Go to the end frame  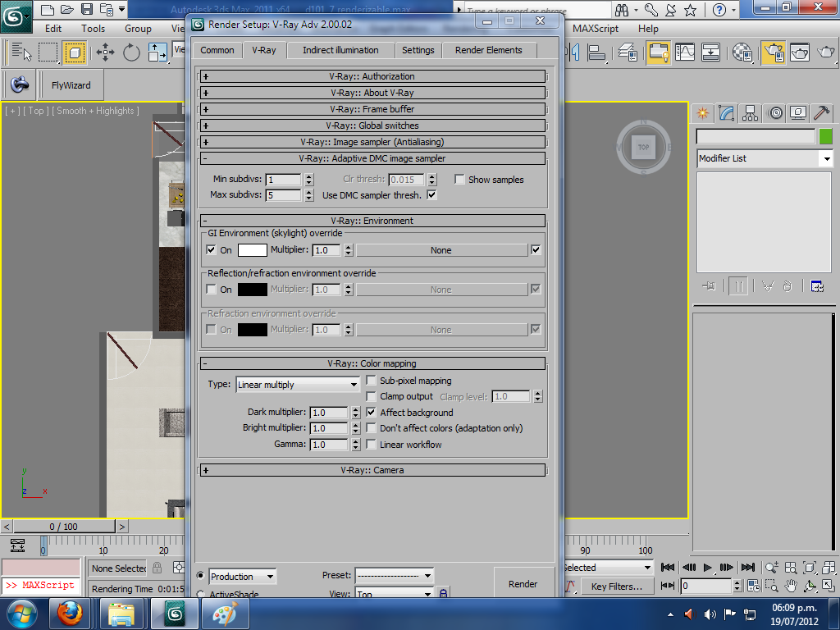748,568
